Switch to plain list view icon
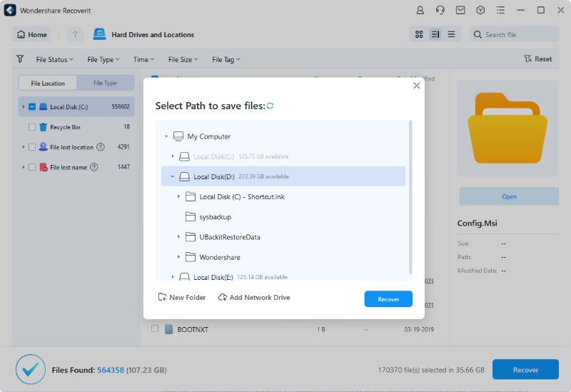This screenshot has width=571, height=392. [451, 34]
